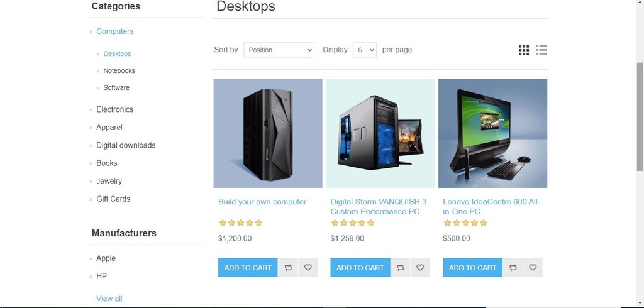The height and width of the screenshot is (308, 644).
Task: Add Build your own computer to cart
Action: pos(248,267)
